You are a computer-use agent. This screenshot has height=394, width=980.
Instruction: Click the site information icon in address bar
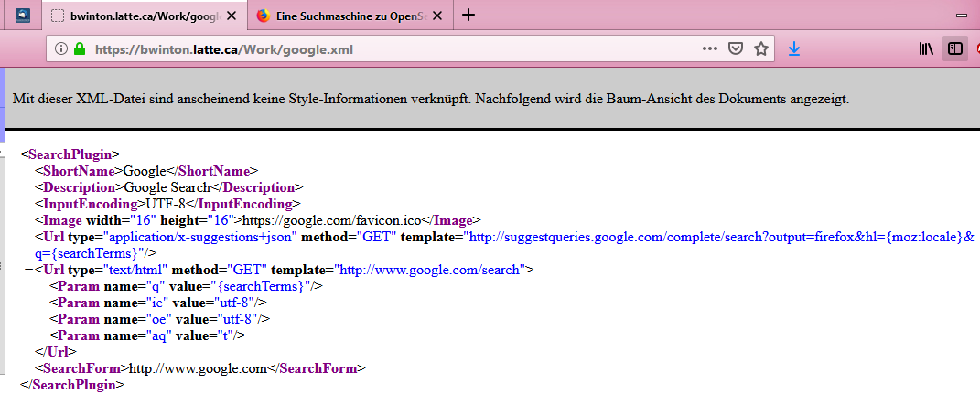point(61,48)
